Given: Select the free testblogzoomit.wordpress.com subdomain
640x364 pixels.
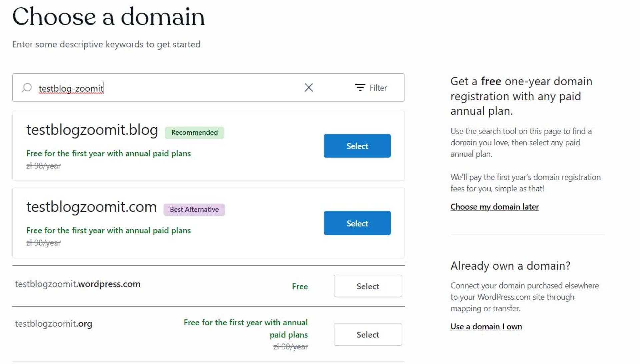Looking at the screenshot, I should pos(368,286).
